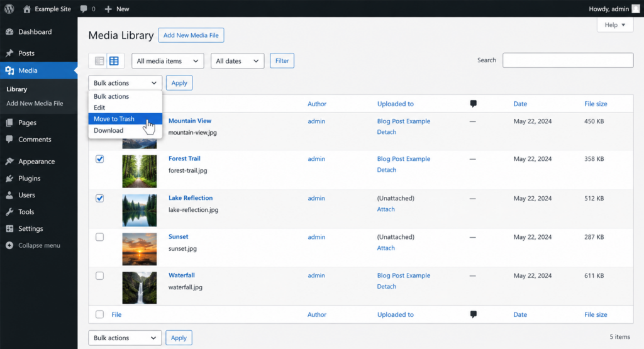
Task: Switch to grid view mode
Action: click(114, 61)
